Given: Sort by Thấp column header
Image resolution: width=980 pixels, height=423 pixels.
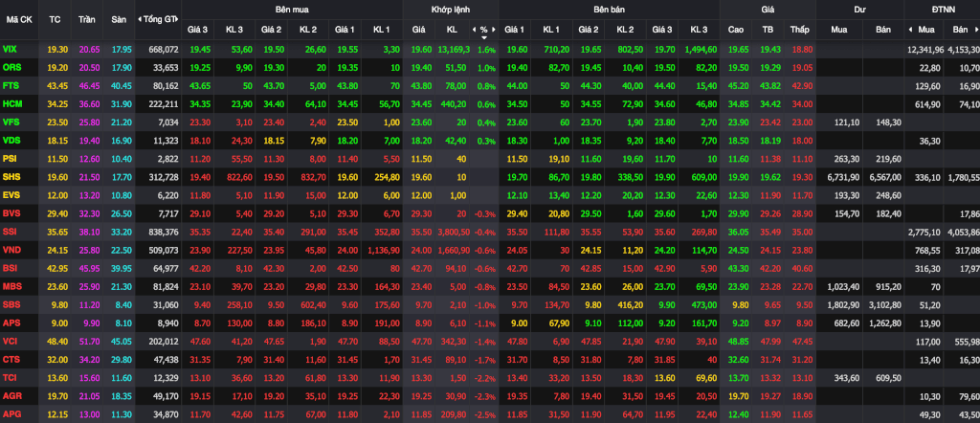Looking at the screenshot, I should pyautogui.click(x=799, y=30).
